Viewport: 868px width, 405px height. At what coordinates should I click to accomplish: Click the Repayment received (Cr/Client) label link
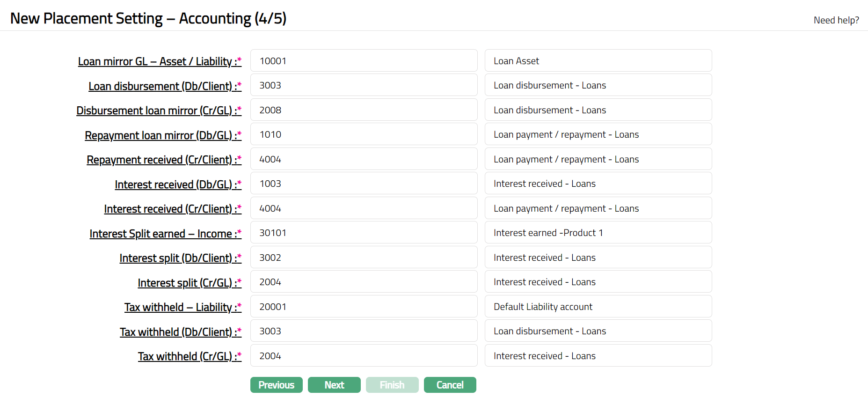(x=163, y=160)
